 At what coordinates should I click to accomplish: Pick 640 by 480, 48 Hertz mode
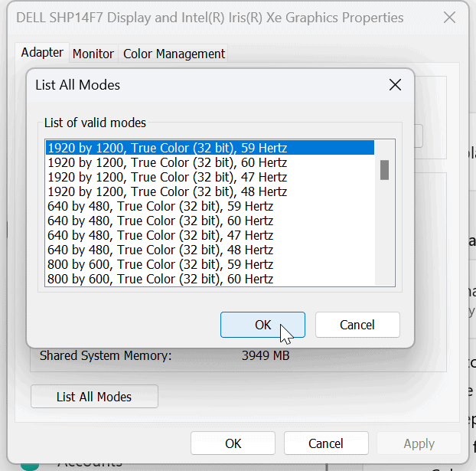pos(160,250)
